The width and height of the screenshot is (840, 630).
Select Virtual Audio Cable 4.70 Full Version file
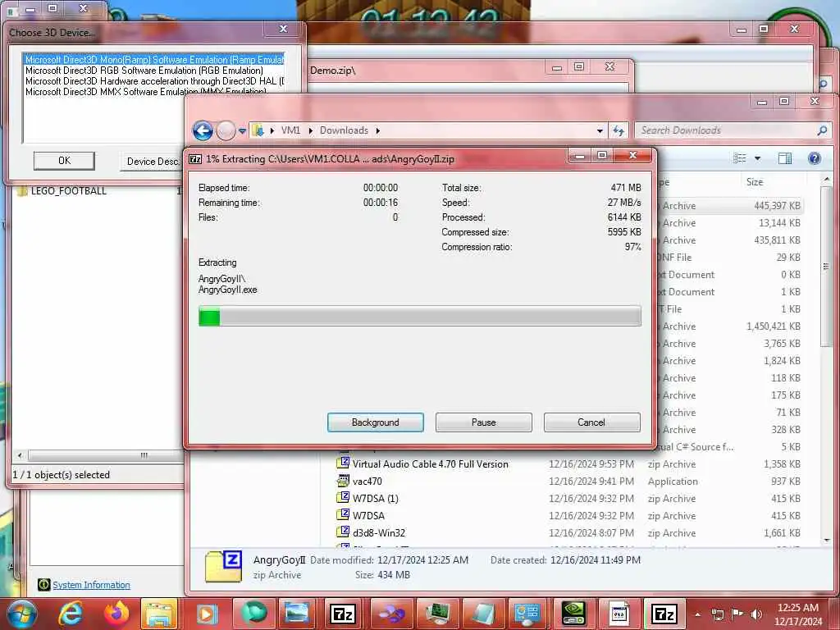(430, 464)
